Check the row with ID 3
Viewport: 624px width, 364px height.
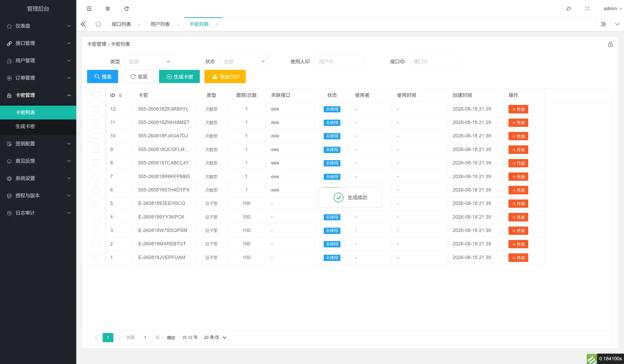(96, 230)
